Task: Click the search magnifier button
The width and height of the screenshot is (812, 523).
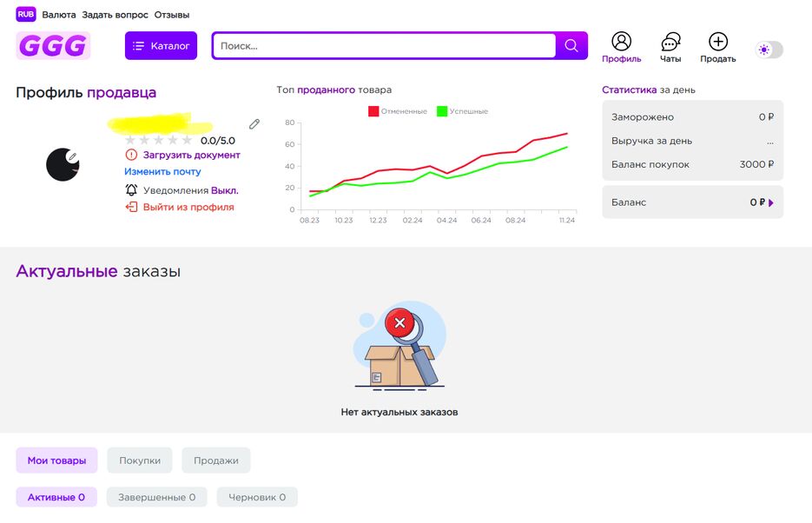Action: coord(571,46)
